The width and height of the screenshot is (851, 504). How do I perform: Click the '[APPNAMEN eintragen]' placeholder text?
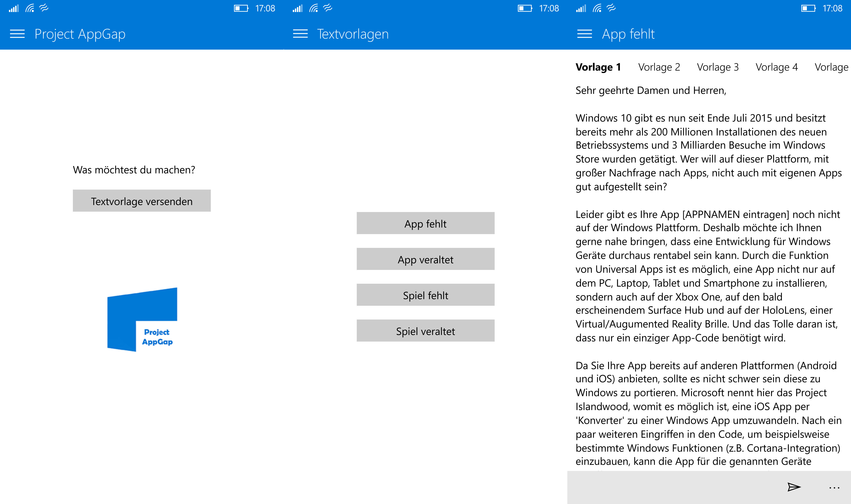coord(736,214)
